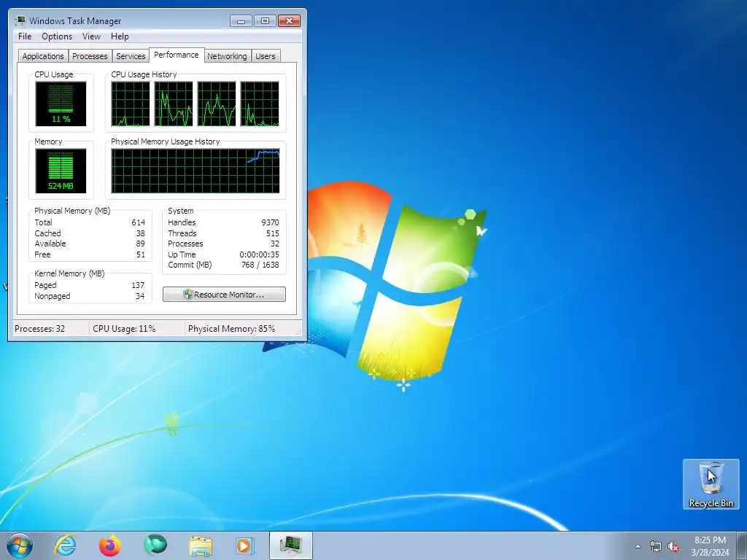Click the muted volume tray icon
Screen dimensions: 747x560
(673, 547)
